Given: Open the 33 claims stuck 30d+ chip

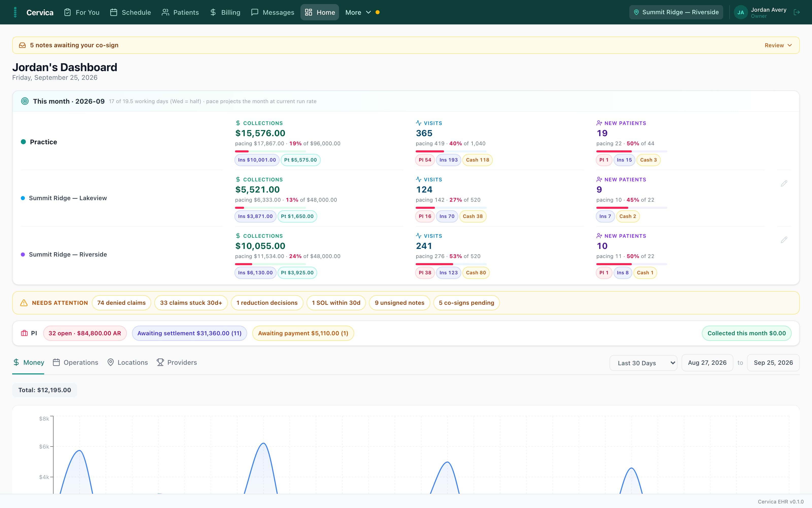Looking at the screenshot, I should (191, 303).
